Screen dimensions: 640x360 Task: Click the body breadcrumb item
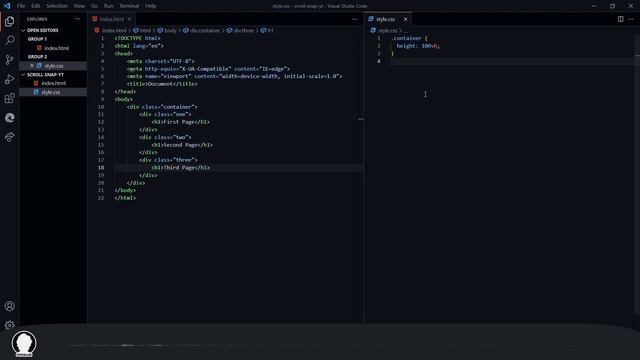[170, 31]
